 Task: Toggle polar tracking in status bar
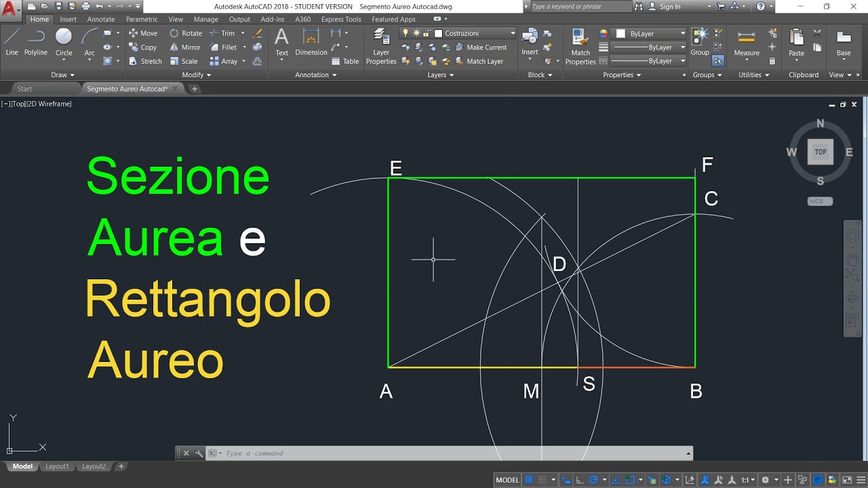(593, 480)
